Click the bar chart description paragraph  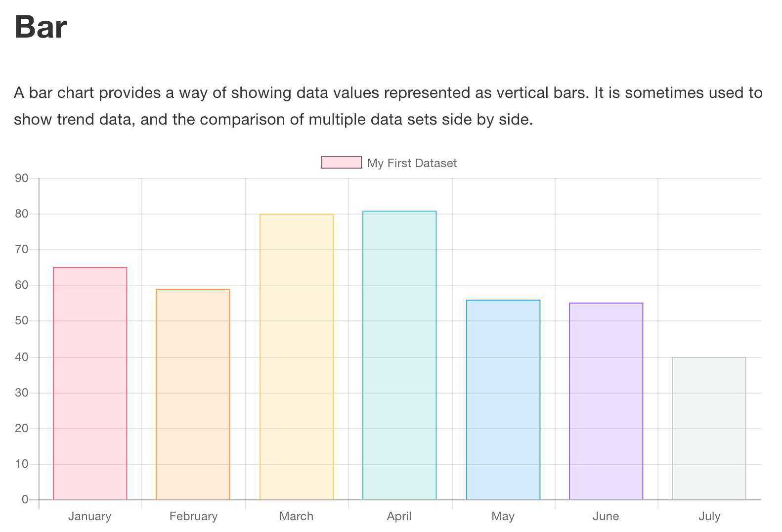(x=388, y=106)
